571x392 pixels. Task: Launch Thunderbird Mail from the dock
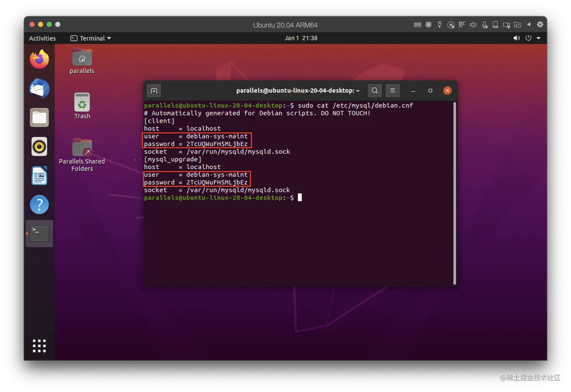39,89
